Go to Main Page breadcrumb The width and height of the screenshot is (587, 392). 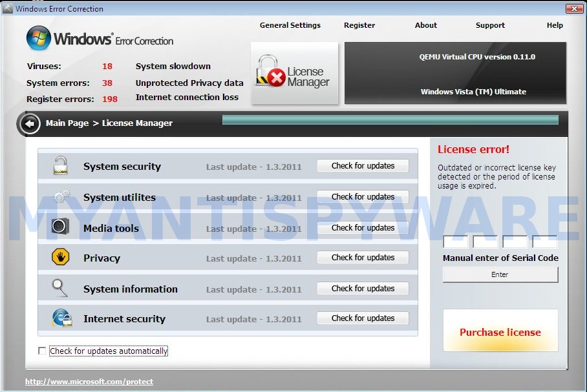[x=67, y=123]
